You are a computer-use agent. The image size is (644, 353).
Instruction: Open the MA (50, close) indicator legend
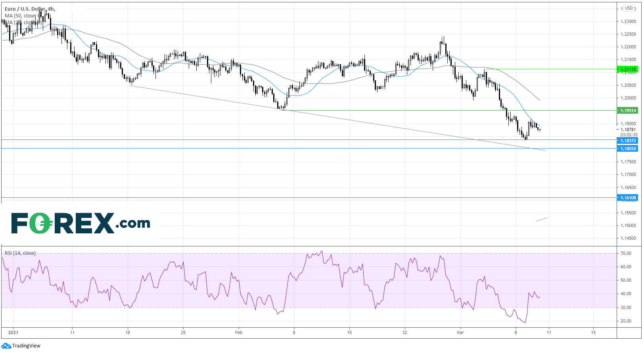(20, 16)
